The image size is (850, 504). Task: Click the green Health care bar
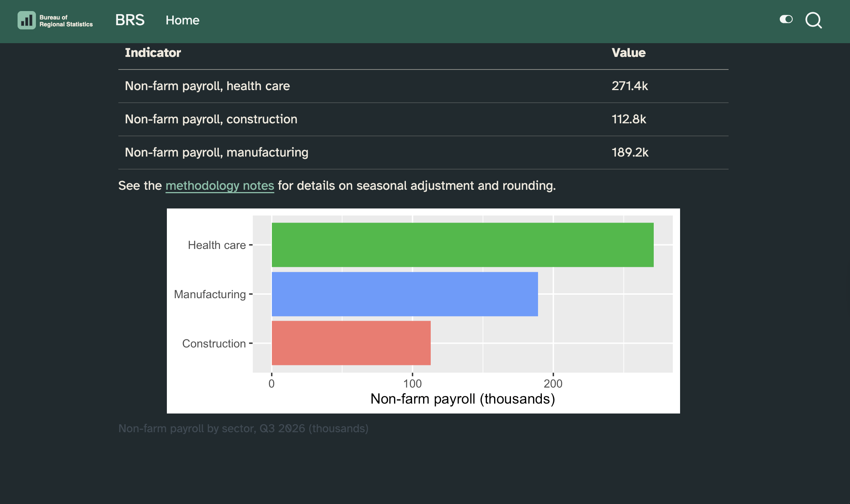(x=462, y=245)
